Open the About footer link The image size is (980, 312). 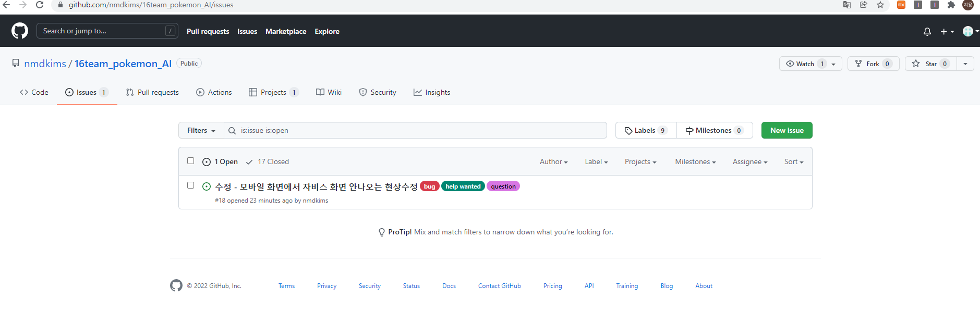[704, 286]
